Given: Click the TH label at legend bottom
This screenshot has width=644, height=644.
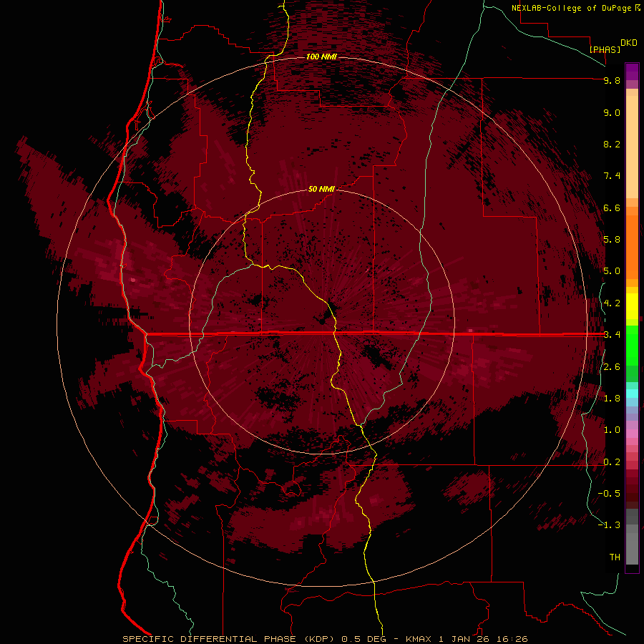Looking at the screenshot, I should 615,557.
